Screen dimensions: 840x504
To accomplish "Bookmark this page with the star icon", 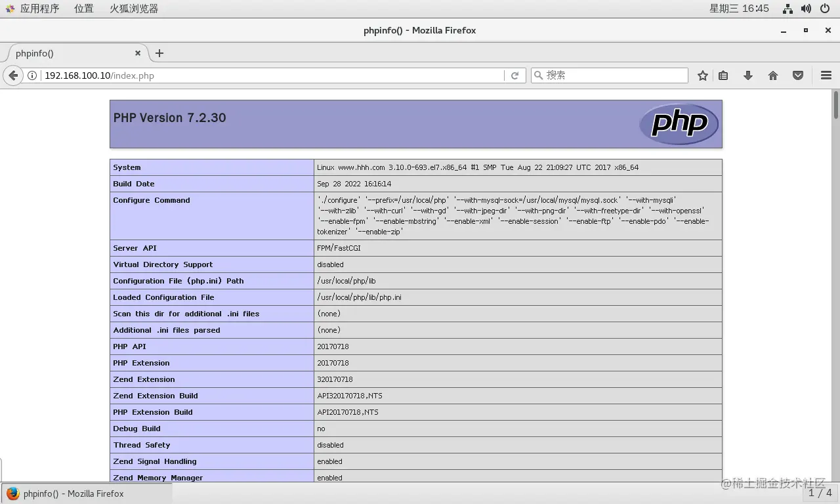I will click(703, 75).
